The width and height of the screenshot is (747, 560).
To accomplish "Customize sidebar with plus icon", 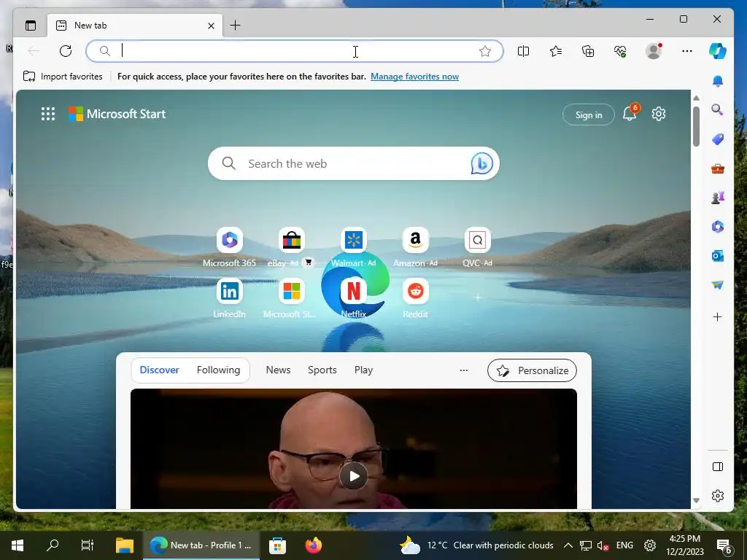I will pos(718,316).
